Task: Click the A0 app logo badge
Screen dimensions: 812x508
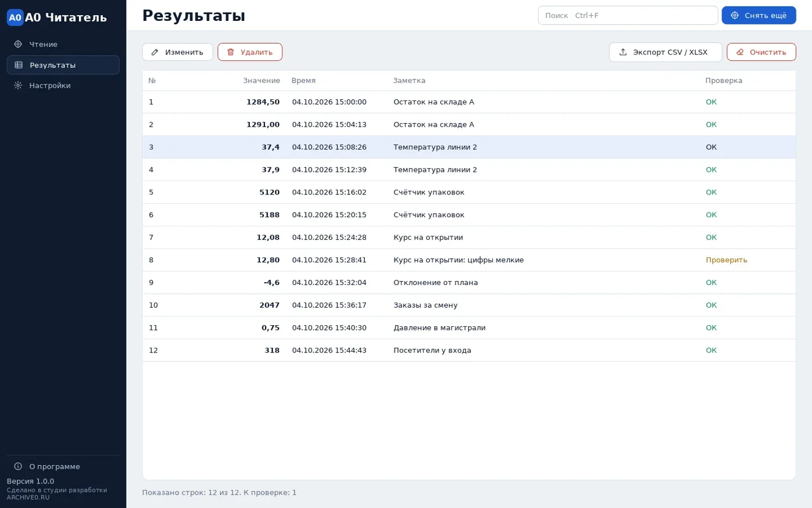Action: 15,17
